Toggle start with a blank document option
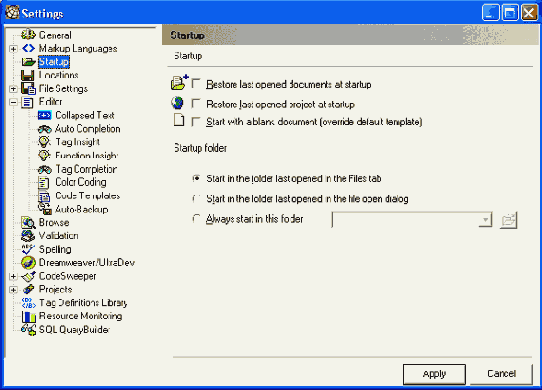542x390 pixels. [x=196, y=121]
